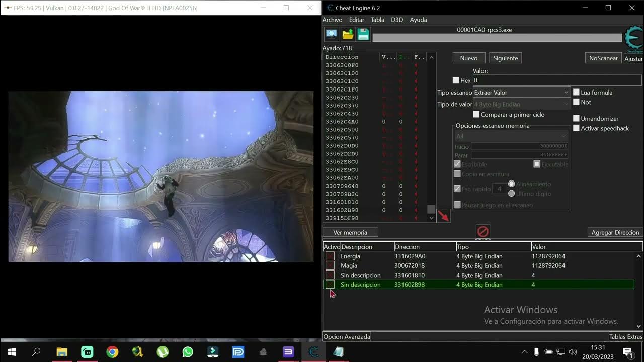This screenshot has width=644, height=362.
Task: Enable the Hex checkbox
Action: [x=456, y=80]
